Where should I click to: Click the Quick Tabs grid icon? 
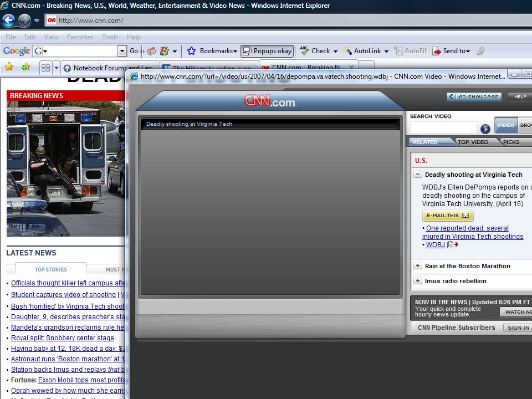pyautogui.click(x=45, y=68)
